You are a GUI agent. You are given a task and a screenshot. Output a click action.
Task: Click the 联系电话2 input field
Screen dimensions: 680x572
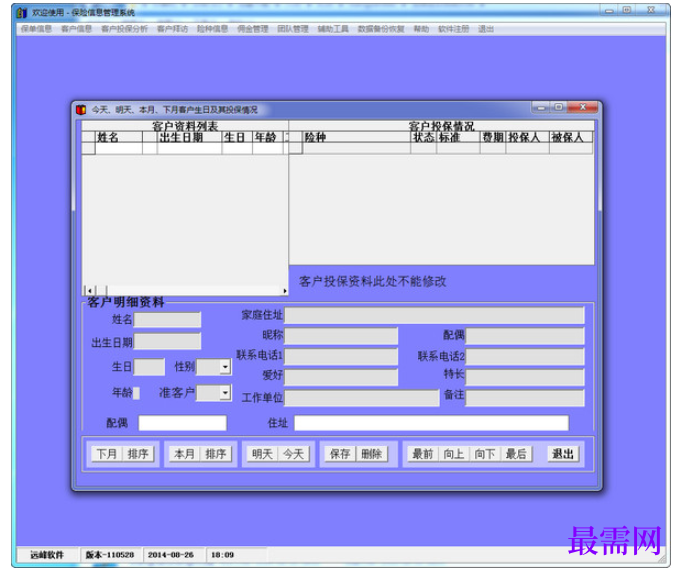pos(525,356)
